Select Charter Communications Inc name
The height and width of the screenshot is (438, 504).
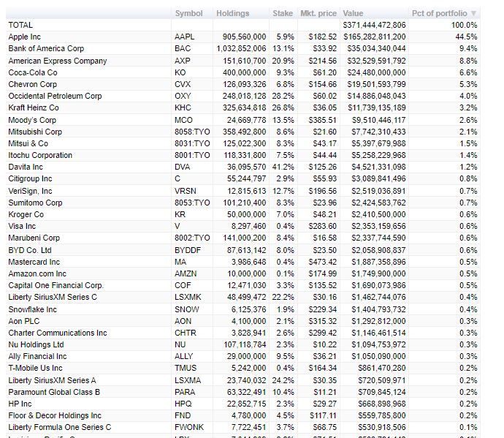coord(58,333)
